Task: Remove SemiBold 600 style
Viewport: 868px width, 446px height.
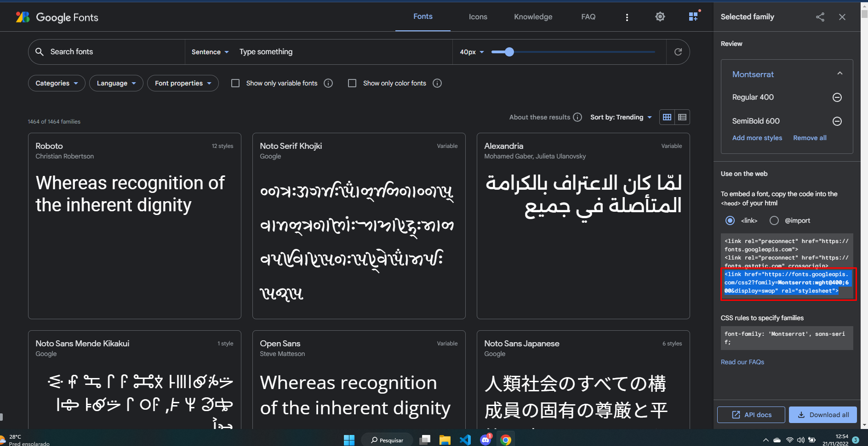Action: click(837, 121)
